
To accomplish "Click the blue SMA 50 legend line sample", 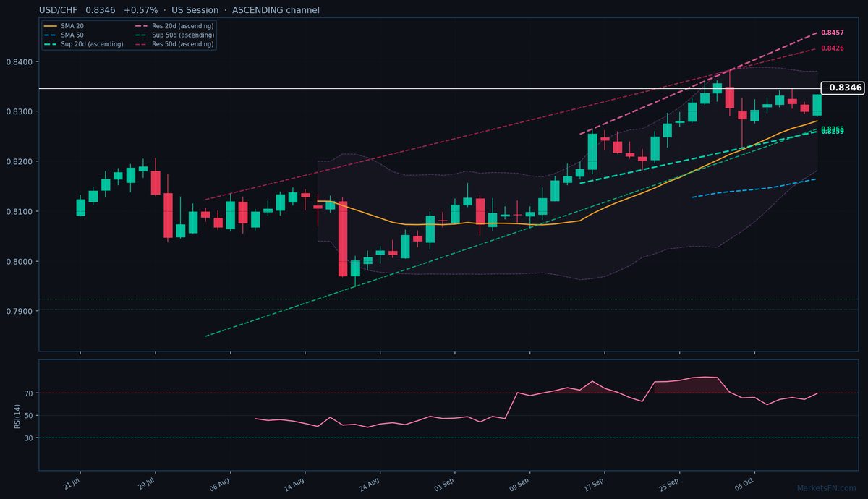I will point(50,35).
